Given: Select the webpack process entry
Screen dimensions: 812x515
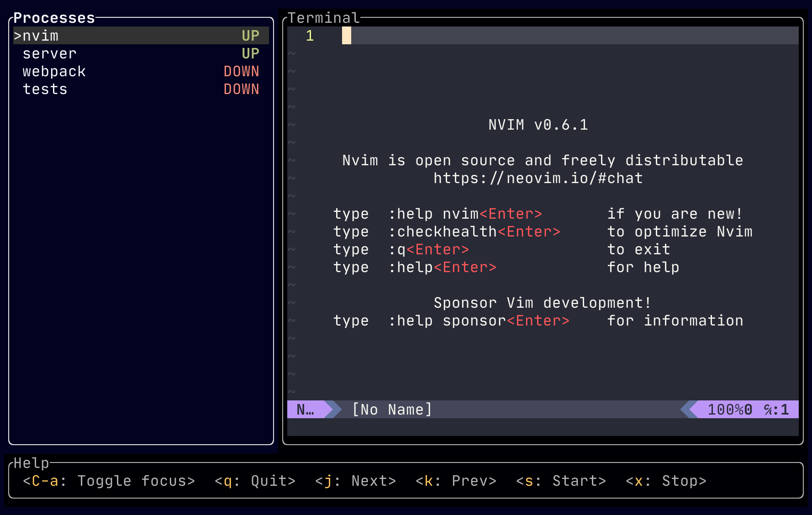Looking at the screenshot, I should 141,71.
